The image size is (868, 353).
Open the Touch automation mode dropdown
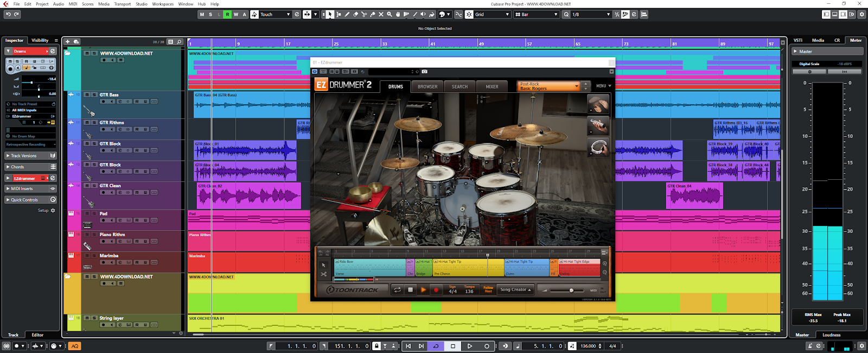click(275, 15)
